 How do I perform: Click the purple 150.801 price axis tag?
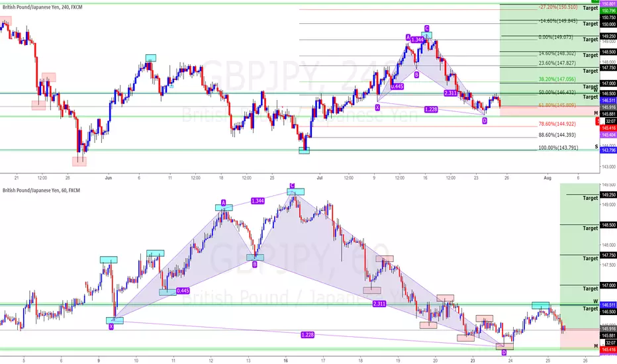(x=608, y=4)
